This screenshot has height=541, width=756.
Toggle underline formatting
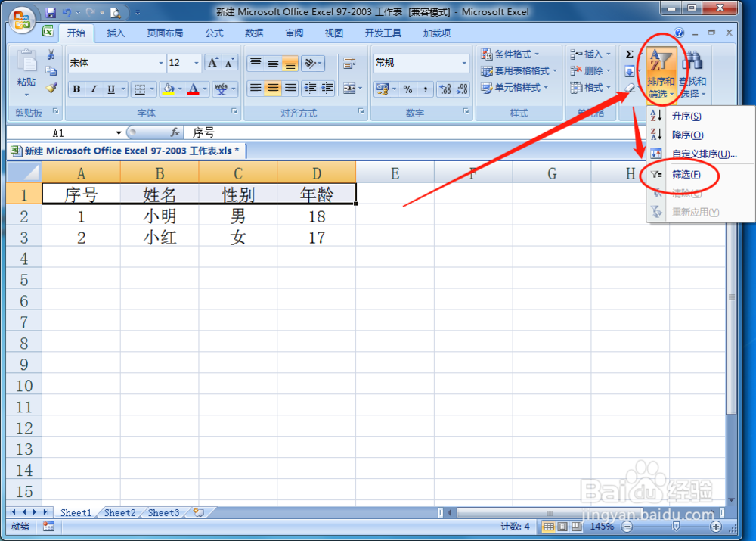point(111,89)
